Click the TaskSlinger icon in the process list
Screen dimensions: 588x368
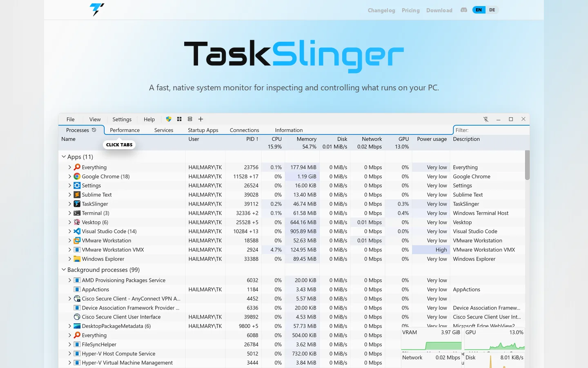[x=77, y=204]
